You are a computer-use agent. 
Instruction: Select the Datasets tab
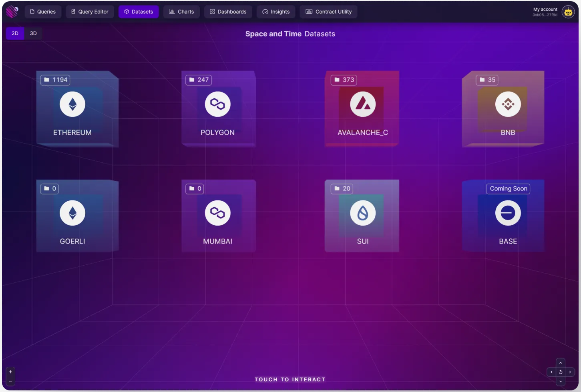[x=139, y=12]
